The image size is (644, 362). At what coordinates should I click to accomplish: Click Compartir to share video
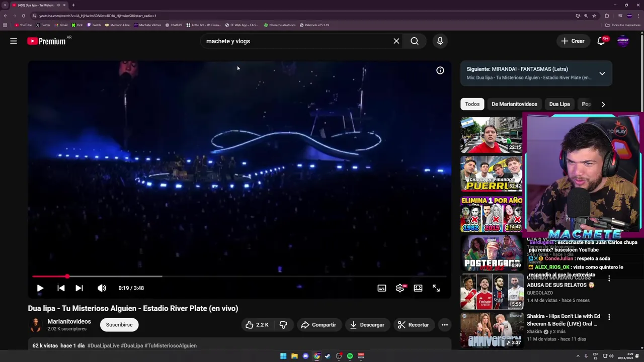tap(318, 325)
